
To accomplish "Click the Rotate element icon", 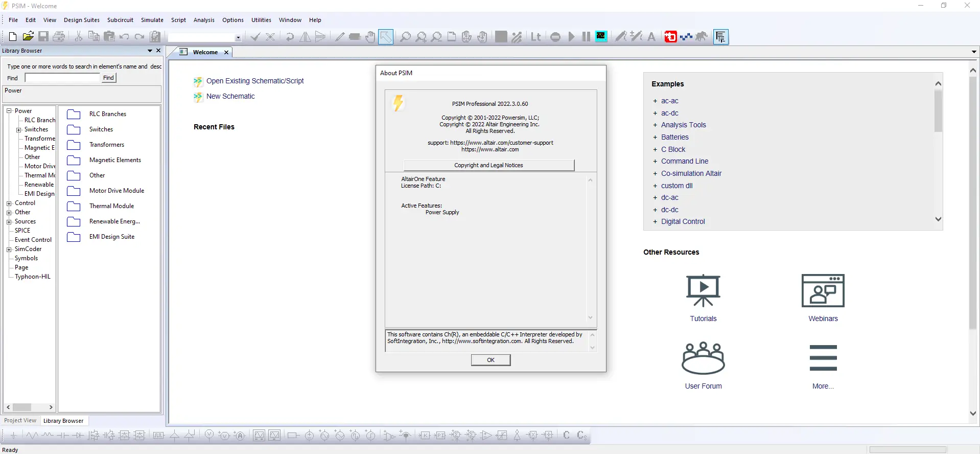I will coord(290,37).
